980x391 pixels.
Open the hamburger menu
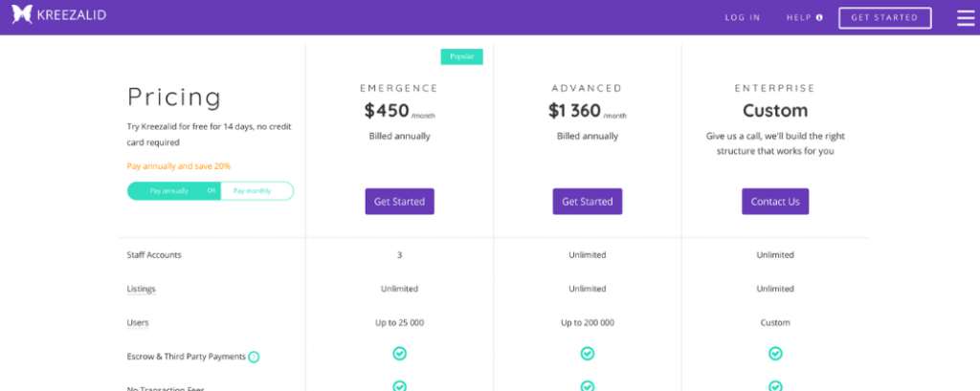tap(966, 17)
